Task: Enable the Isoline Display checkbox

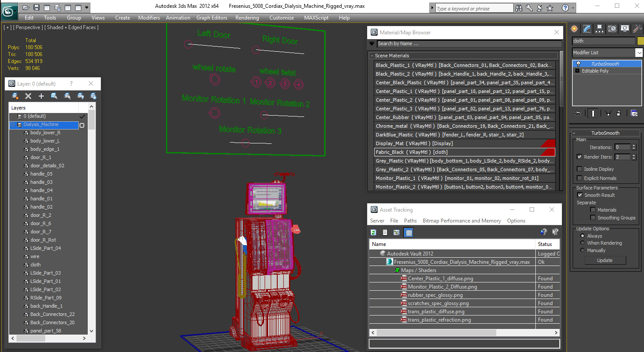Action: click(579, 169)
